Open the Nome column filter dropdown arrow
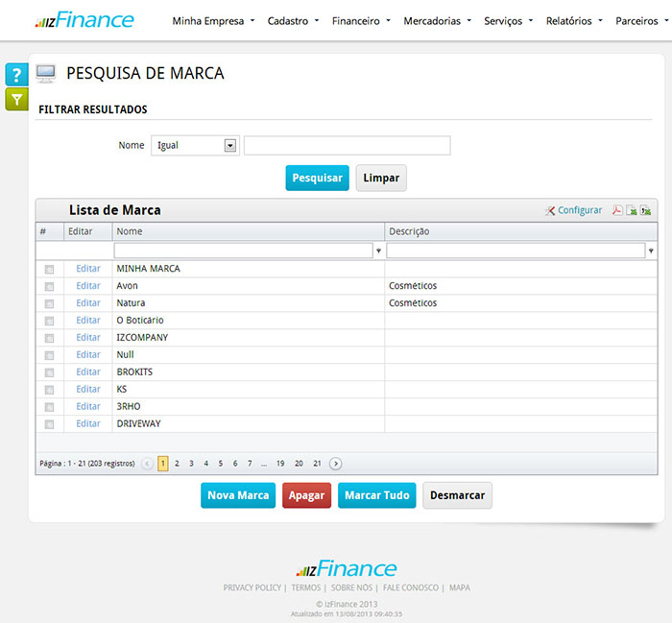 tap(378, 252)
